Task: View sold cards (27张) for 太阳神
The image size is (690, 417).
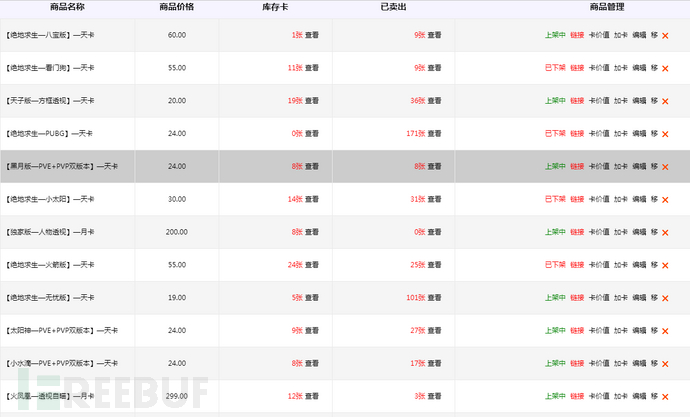Action: pos(434,330)
